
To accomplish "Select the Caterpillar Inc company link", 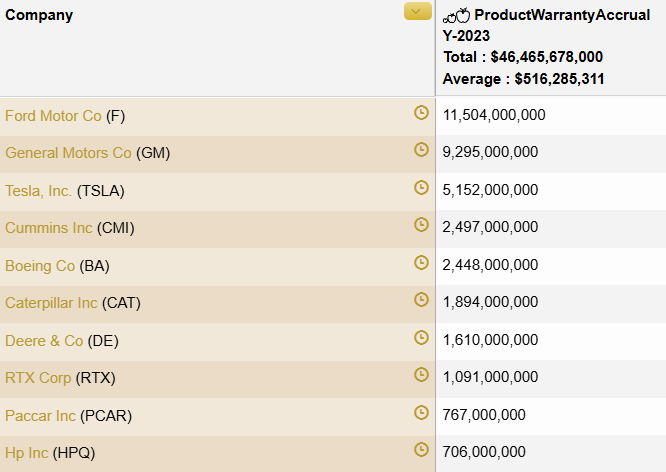I will coord(51,303).
